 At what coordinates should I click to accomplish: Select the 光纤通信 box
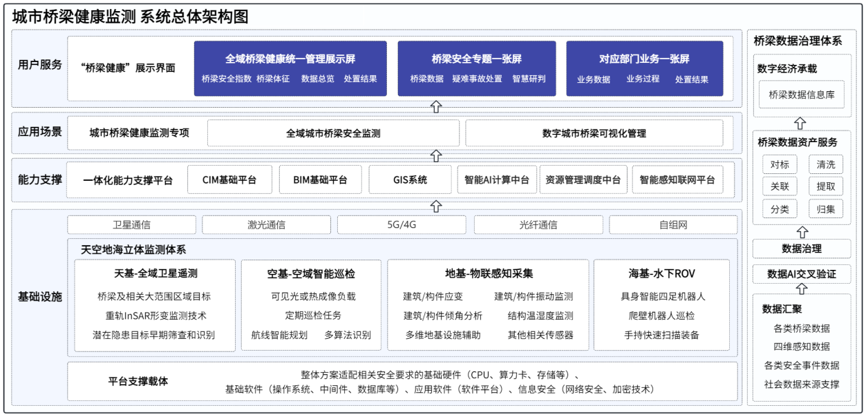(538, 225)
